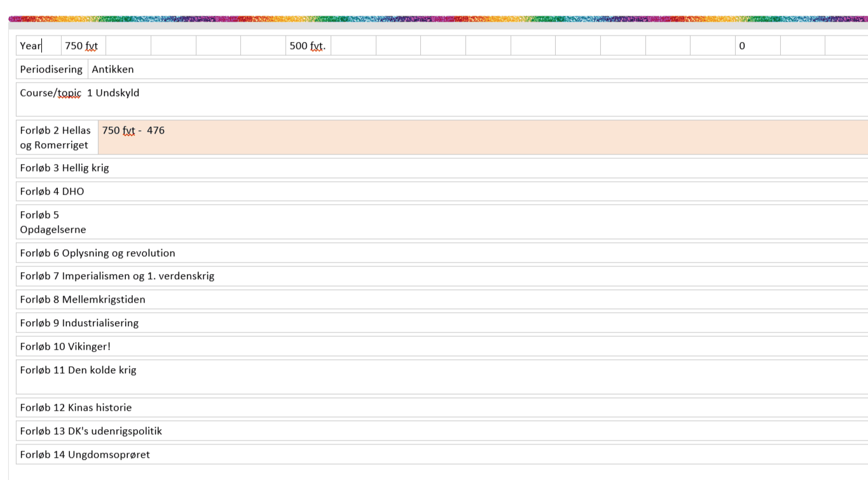Click the "Year" header cell

[x=38, y=46]
